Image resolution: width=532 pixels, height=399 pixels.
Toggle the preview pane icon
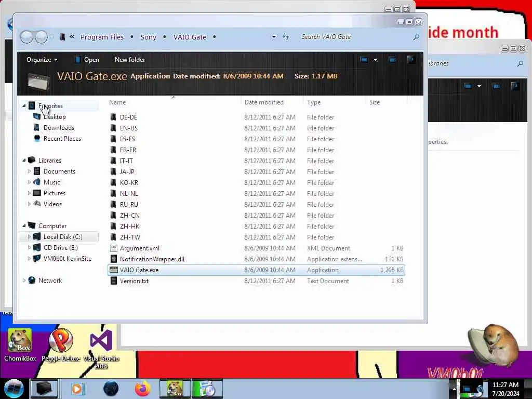click(x=393, y=60)
